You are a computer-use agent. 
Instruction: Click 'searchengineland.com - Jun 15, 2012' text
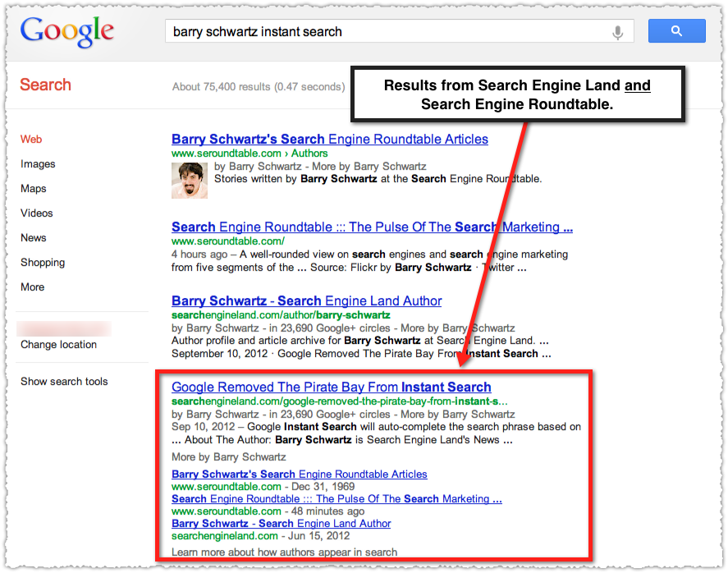(x=260, y=536)
